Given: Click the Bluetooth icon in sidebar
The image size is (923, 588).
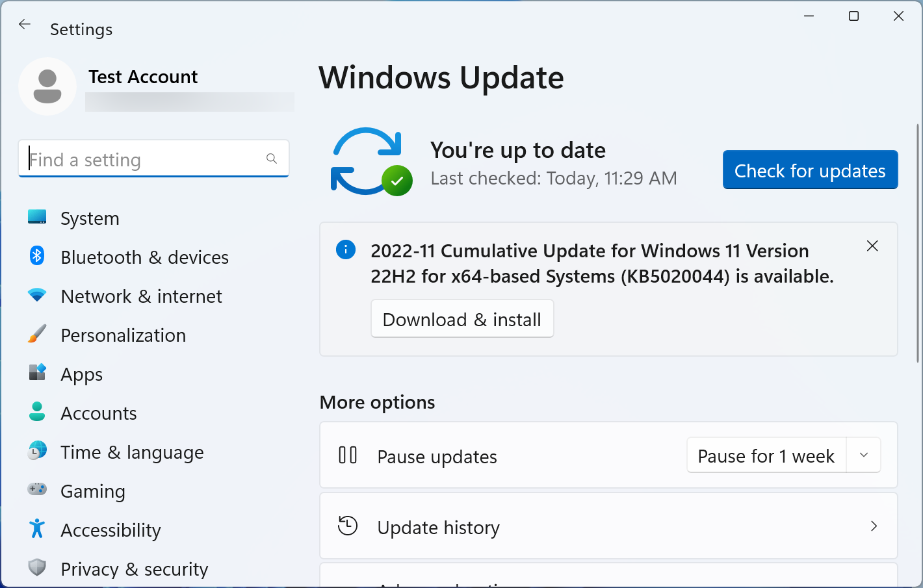Looking at the screenshot, I should (37, 256).
